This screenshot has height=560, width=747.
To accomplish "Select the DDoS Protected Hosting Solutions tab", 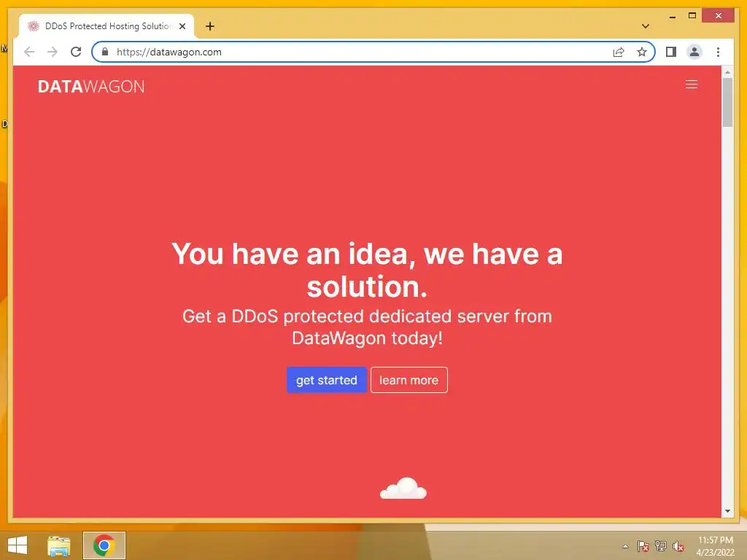I will click(x=107, y=26).
